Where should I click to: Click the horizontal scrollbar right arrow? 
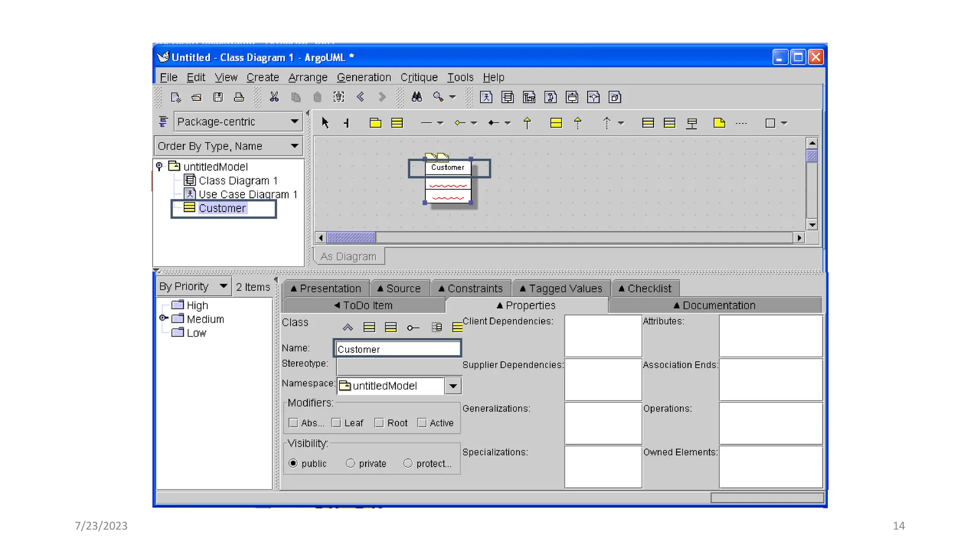point(799,237)
